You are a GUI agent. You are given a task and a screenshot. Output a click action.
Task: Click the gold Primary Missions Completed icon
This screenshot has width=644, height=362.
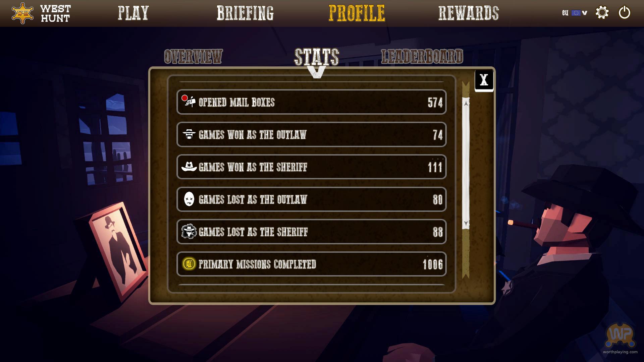tap(189, 264)
